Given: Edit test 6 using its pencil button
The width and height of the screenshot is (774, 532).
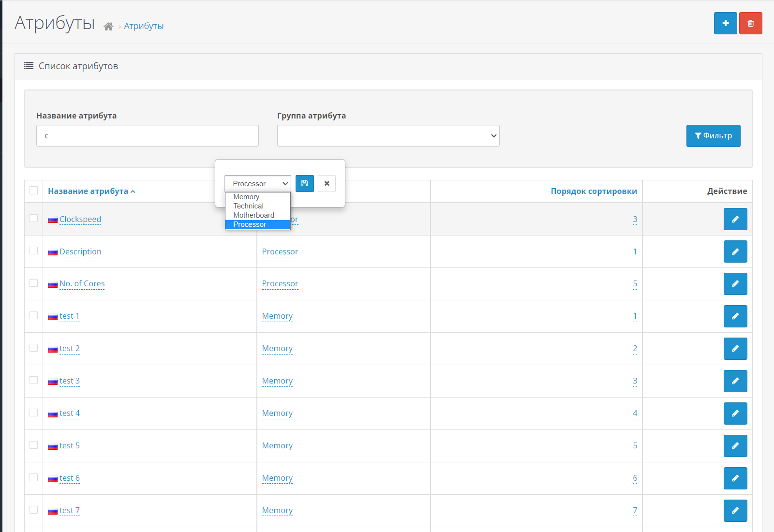Looking at the screenshot, I should click(x=735, y=478).
